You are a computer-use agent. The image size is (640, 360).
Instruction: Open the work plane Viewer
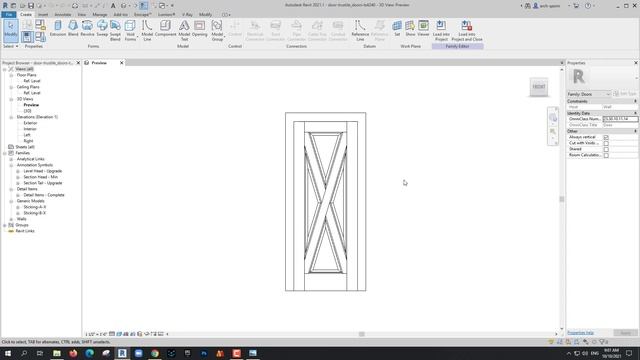point(423,29)
